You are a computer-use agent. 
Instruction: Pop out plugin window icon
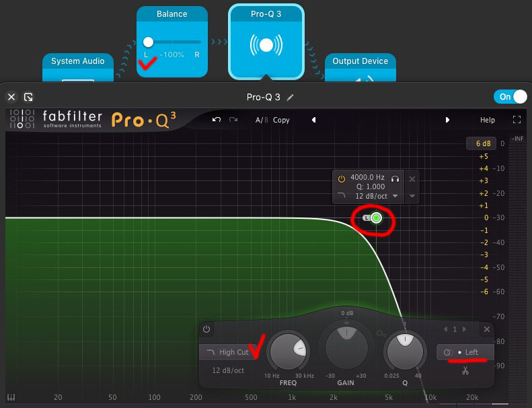[x=28, y=97]
